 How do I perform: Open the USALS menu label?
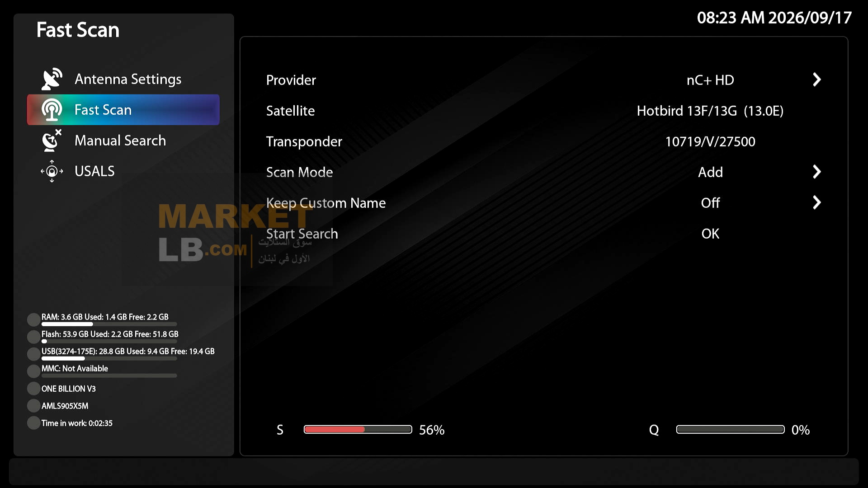pyautogui.click(x=94, y=171)
